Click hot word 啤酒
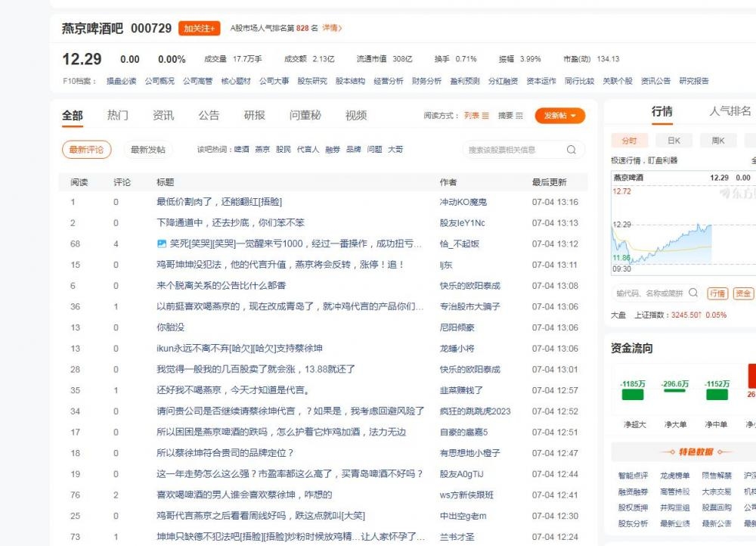Image resolution: width=756 pixels, height=546 pixels. (x=242, y=150)
